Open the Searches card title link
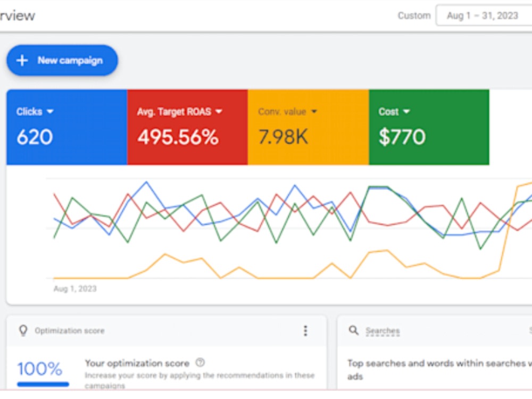This screenshot has width=532, height=399. (383, 330)
